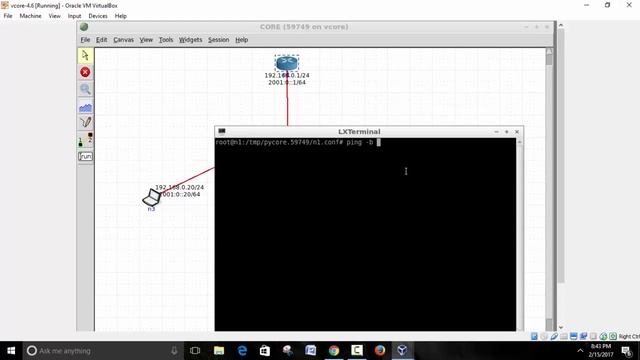The width and height of the screenshot is (640, 360).
Task: Click the red stop session button
Action: [x=85, y=72]
